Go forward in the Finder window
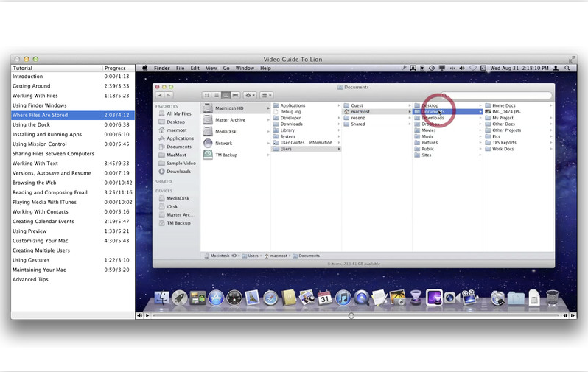 coord(169,95)
